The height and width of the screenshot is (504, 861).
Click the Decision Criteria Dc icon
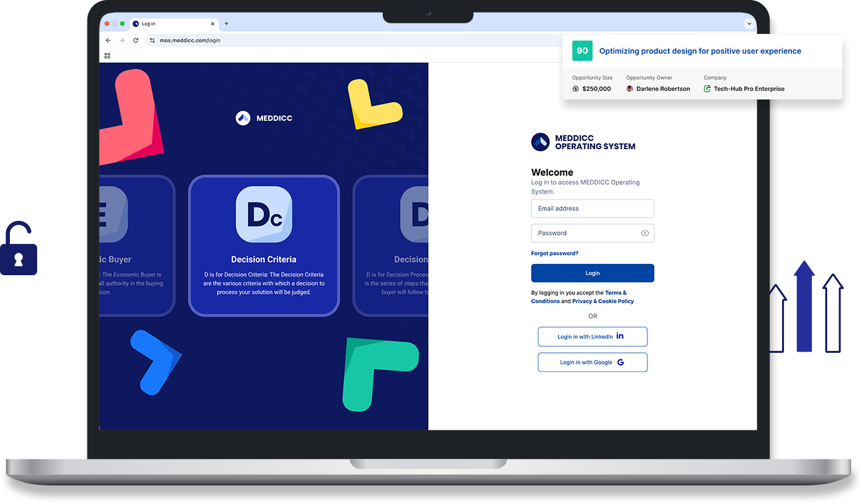click(264, 215)
